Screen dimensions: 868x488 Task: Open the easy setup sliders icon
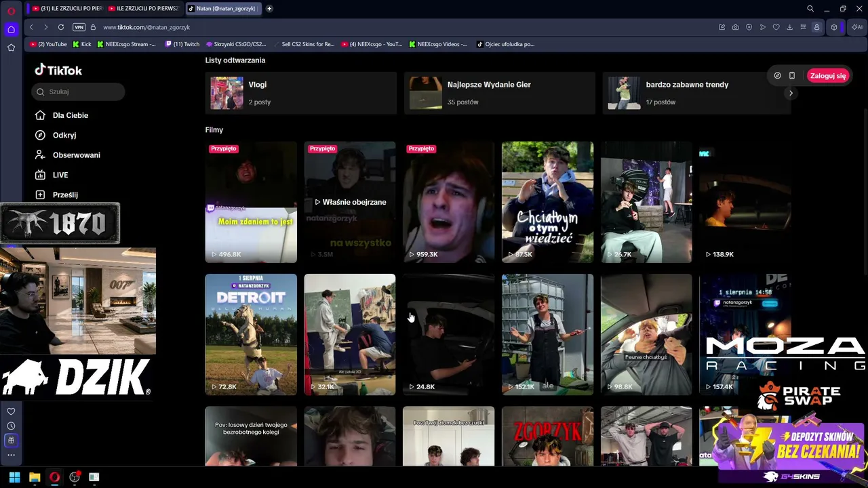[x=803, y=27]
